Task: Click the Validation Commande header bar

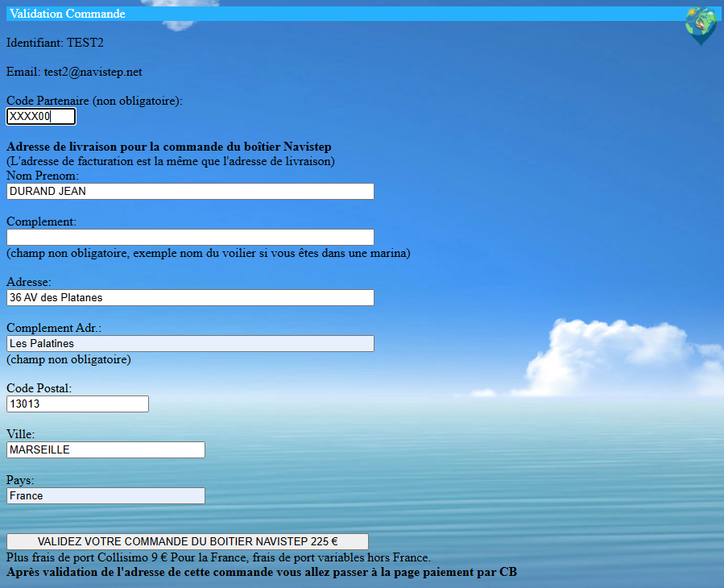Action: tap(346, 14)
